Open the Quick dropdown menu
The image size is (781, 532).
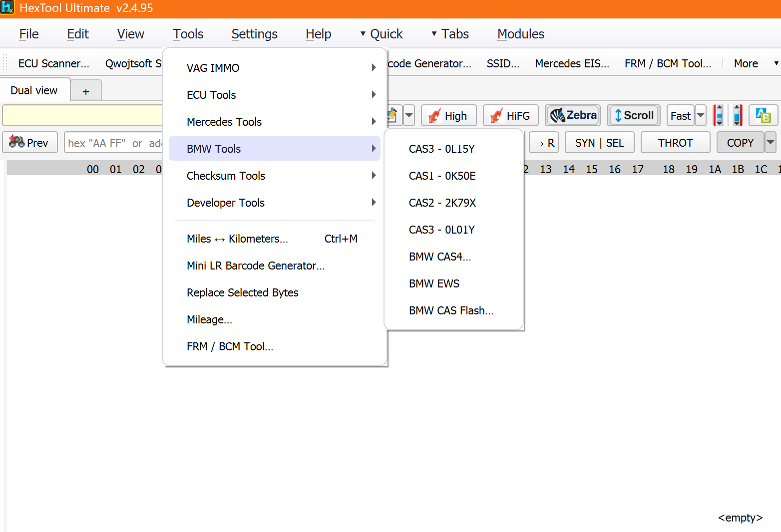tap(382, 34)
